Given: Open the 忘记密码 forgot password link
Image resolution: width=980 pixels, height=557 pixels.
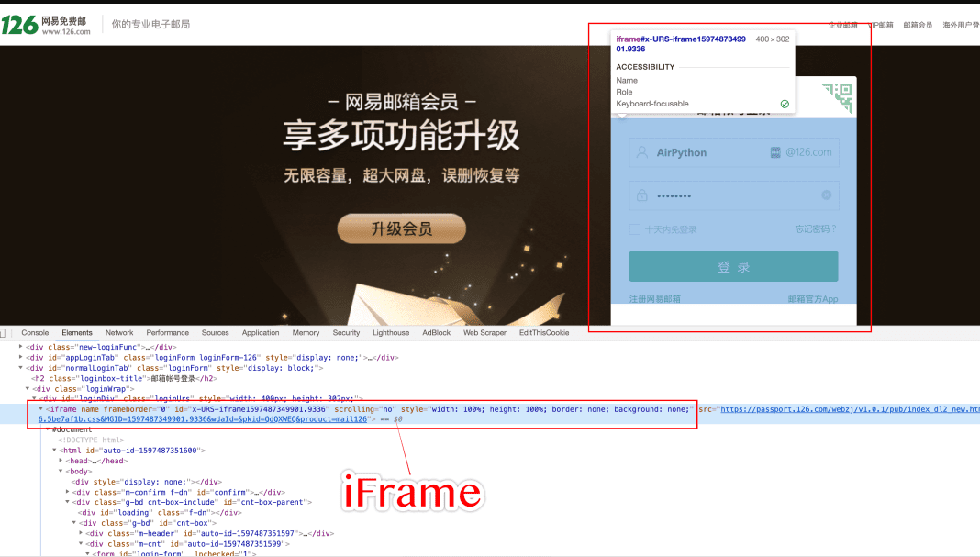Looking at the screenshot, I should 815,229.
